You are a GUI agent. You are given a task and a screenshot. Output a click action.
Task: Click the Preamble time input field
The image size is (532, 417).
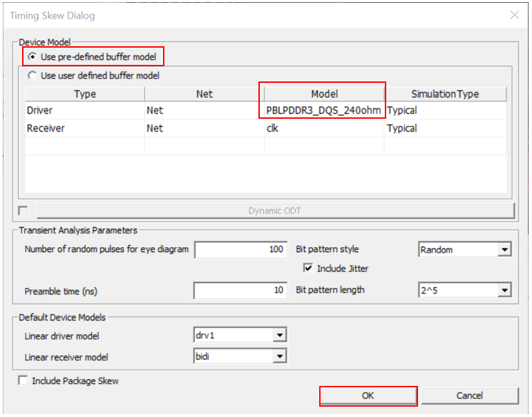click(240, 291)
